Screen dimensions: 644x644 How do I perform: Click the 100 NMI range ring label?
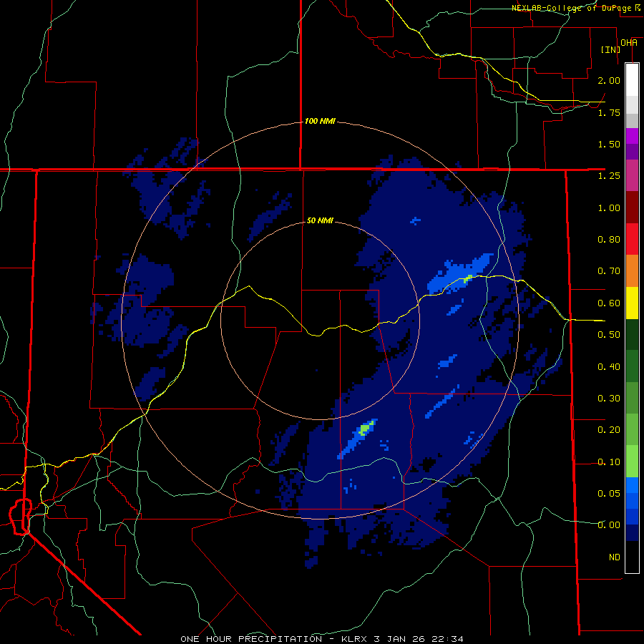pos(320,121)
